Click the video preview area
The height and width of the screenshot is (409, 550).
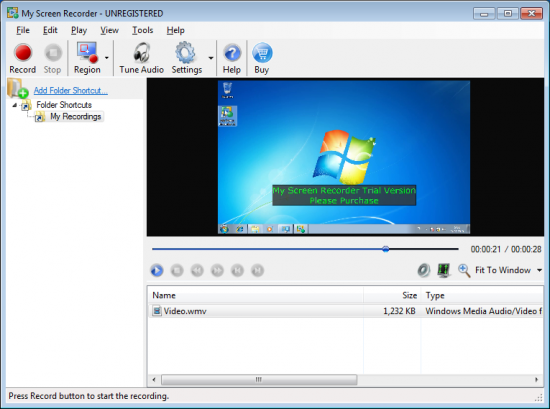coord(345,157)
